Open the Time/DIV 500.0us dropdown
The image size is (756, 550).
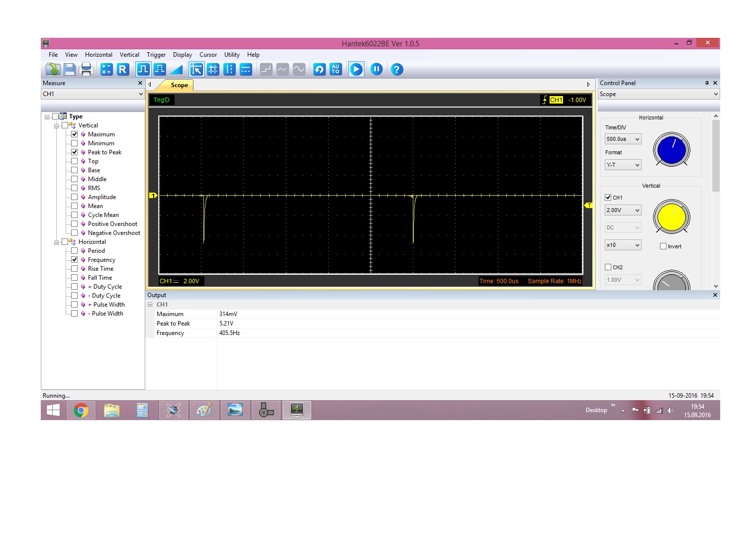(x=623, y=139)
